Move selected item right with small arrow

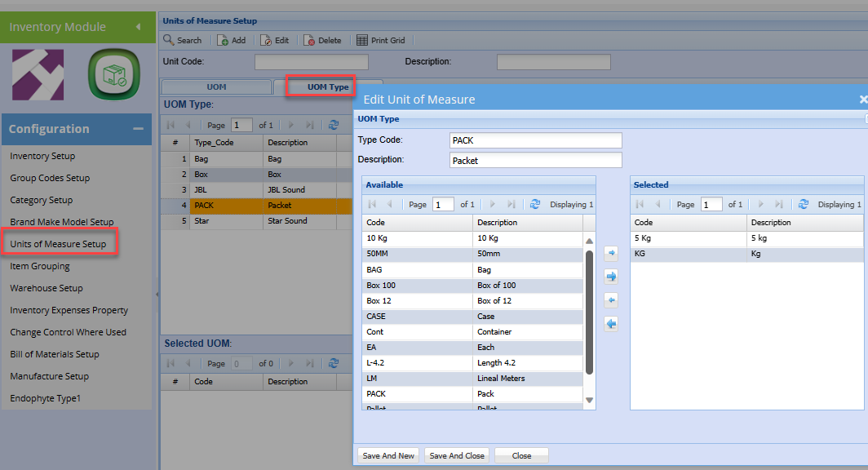pos(611,254)
